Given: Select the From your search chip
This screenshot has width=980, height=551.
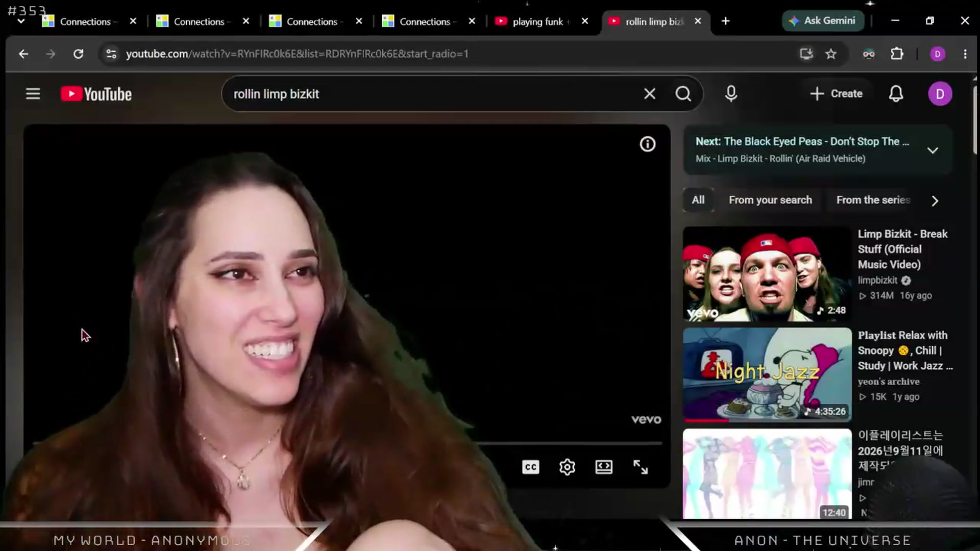Looking at the screenshot, I should tap(770, 200).
